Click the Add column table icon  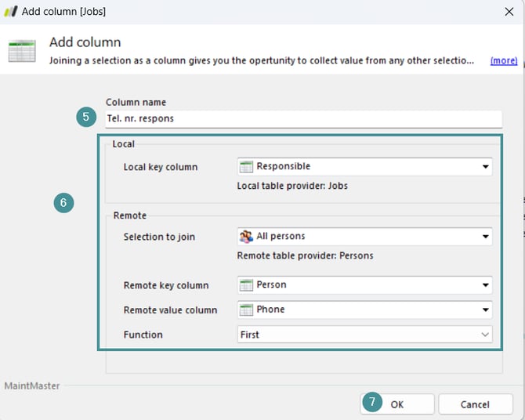click(x=22, y=51)
